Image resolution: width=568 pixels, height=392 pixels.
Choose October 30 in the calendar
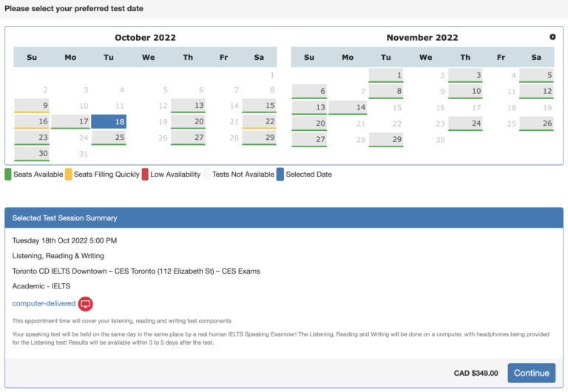coord(32,154)
